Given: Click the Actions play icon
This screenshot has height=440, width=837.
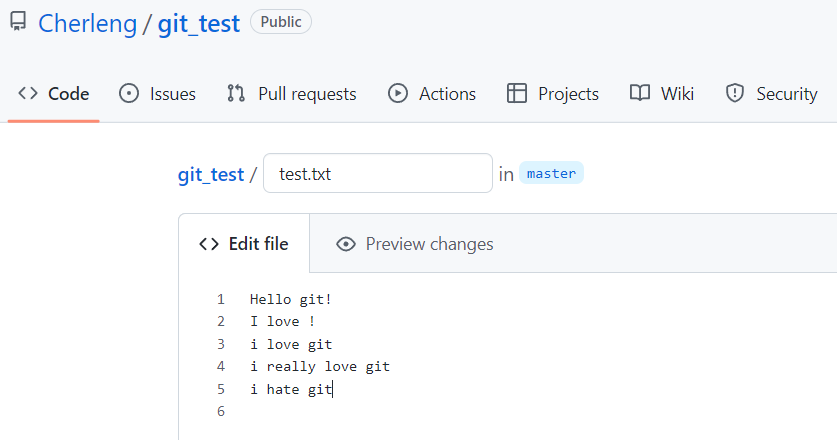Looking at the screenshot, I should point(398,94).
